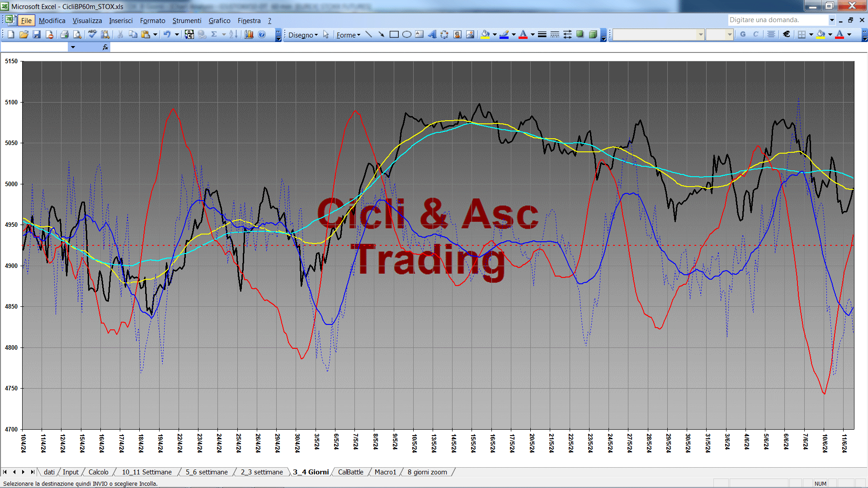Create a new blank workbook

(11, 34)
